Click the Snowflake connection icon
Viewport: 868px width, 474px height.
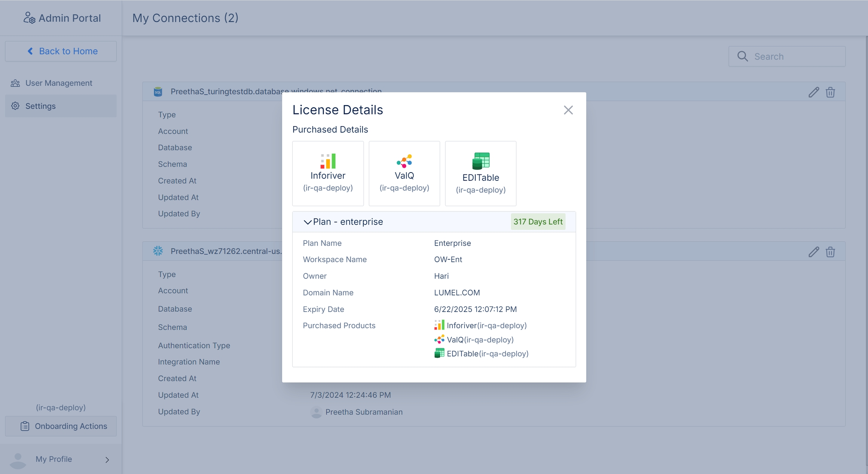[158, 251]
